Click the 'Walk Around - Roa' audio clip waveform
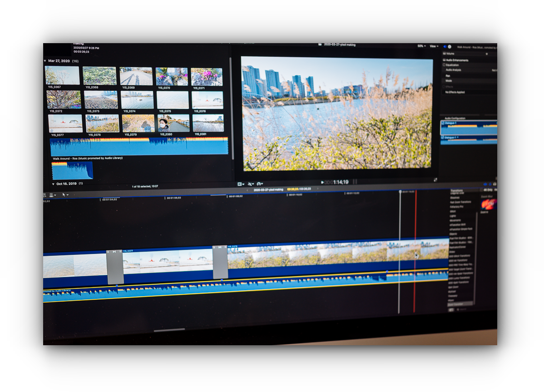The width and height of the screenshot is (544, 392). click(x=139, y=146)
